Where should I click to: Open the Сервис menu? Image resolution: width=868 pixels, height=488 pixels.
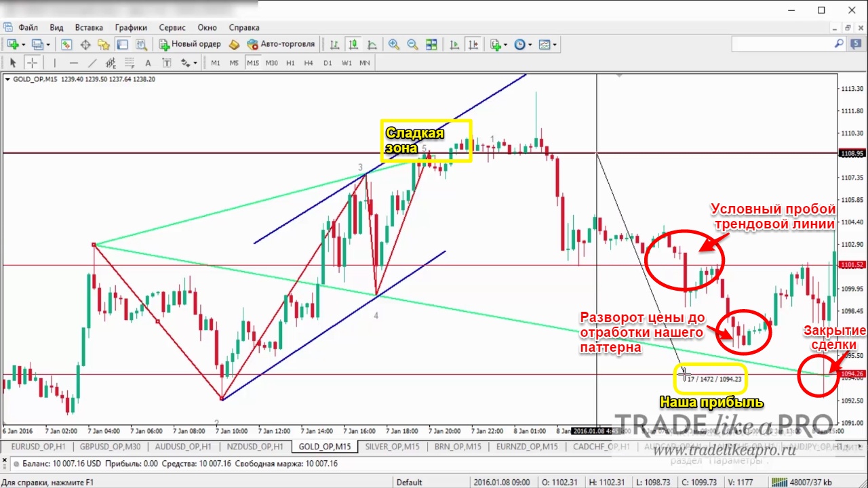pos(172,28)
